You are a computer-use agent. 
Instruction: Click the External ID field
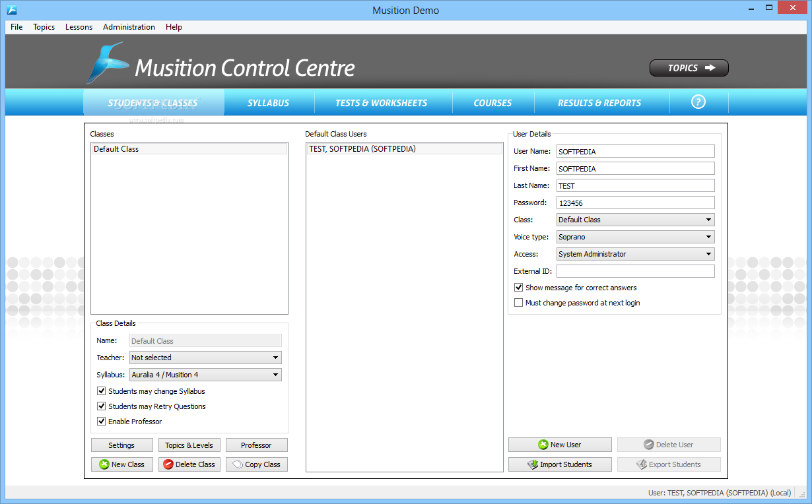[635, 271]
